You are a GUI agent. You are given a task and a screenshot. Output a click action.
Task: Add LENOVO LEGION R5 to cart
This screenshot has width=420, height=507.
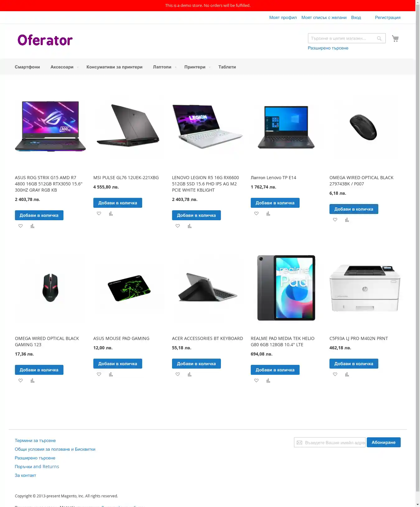pyautogui.click(x=196, y=215)
